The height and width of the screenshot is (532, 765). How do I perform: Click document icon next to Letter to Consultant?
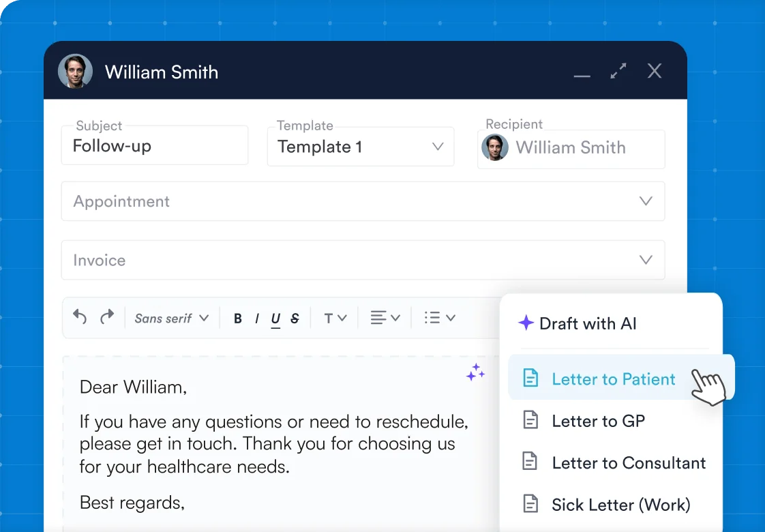530,461
